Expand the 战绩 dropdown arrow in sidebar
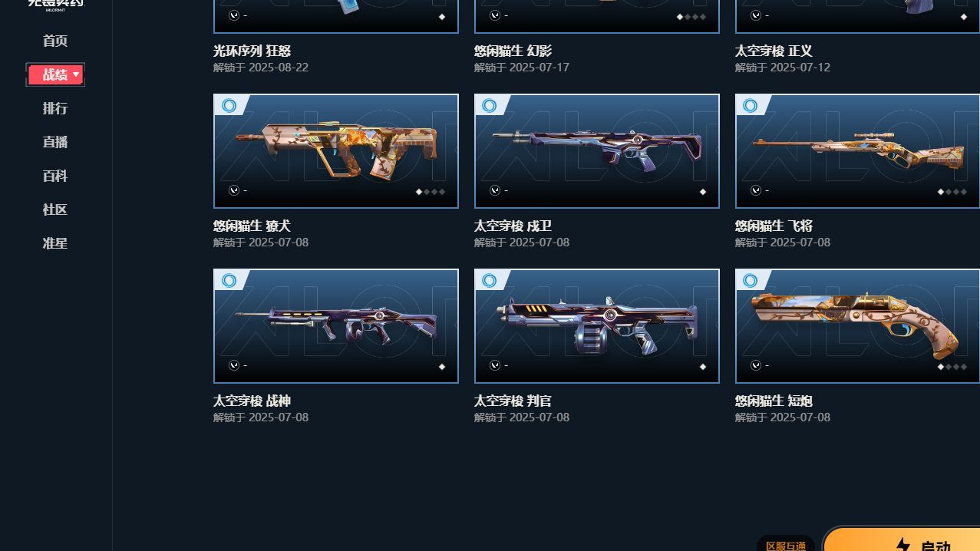This screenshot has height=551, width=980. [76, 74]
